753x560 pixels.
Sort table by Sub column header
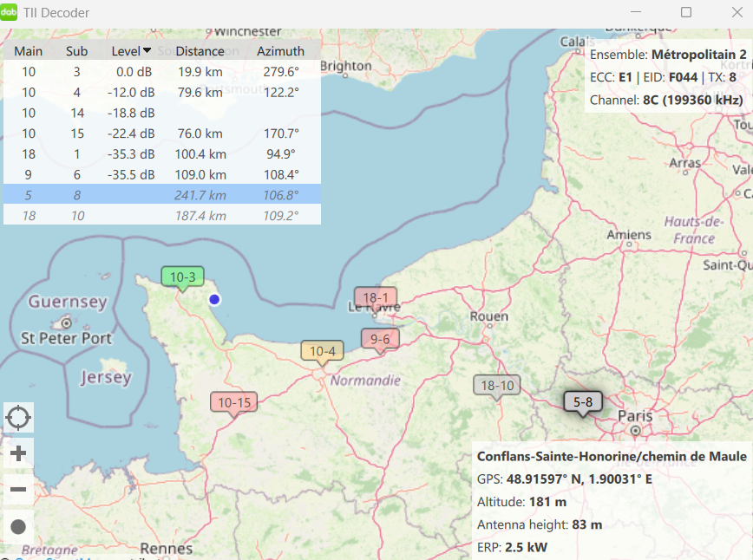(77, 51)
